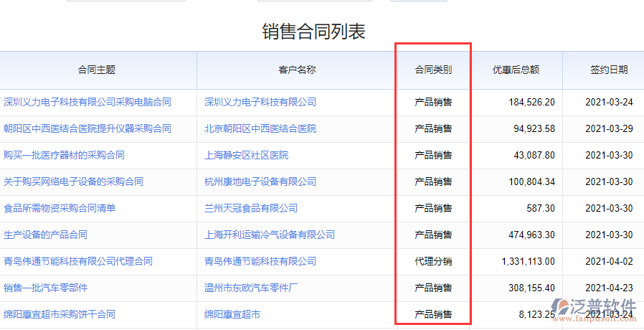
Task: Click 产品销售 in 深圳义力 contract row
Action: click(x=433, y=102)
